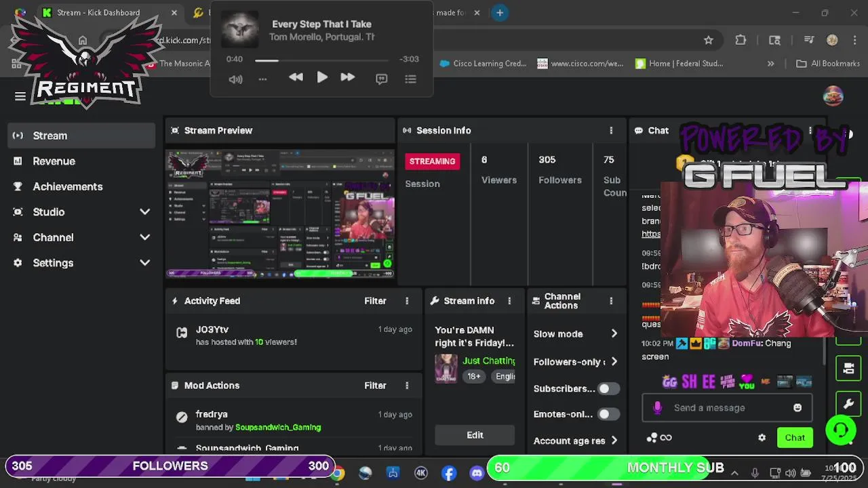Click JO3Ytv in Activity Feed

point(212,329)
